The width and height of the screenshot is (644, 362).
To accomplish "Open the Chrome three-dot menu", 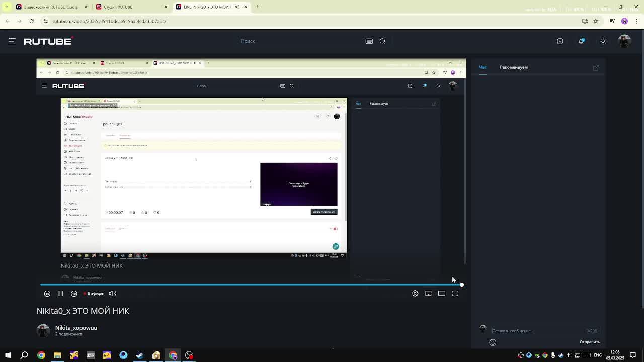I will click(636, 21).
